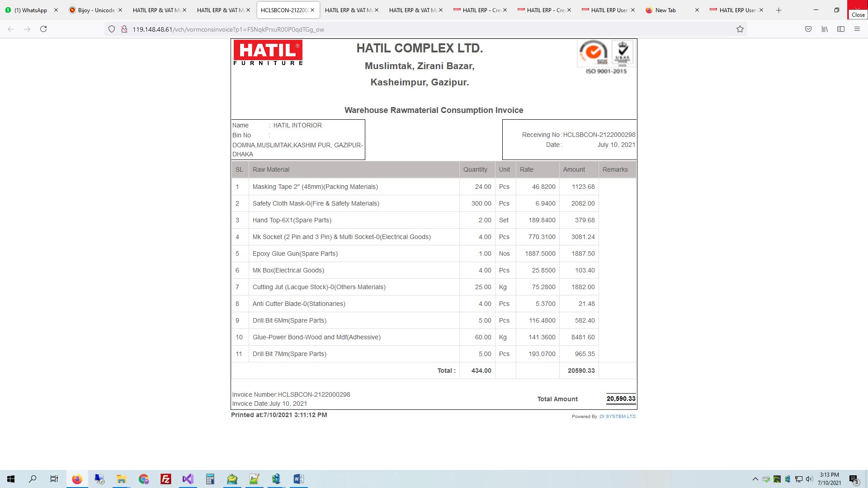Open the tracking protection shield icon
The height and width of the screenshot is (488, 868).
click(112, 29)
